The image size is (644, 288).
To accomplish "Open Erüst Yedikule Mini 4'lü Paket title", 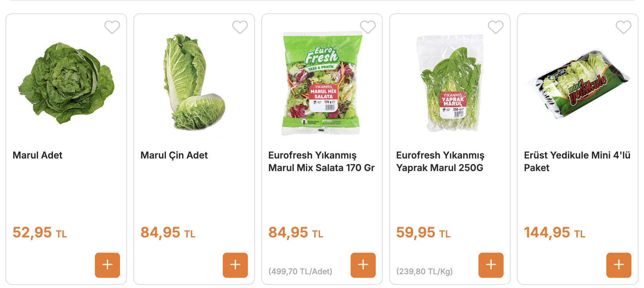I will coord(577,162).
